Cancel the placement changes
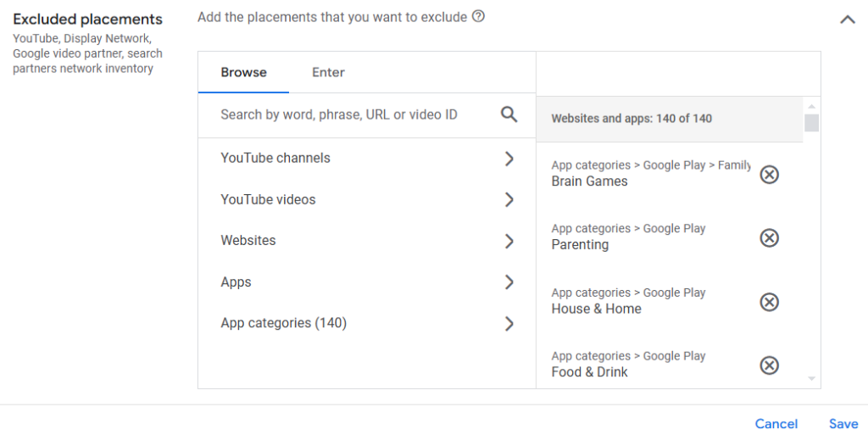Screen dimensions: 868x435 (x=776, y=424)
